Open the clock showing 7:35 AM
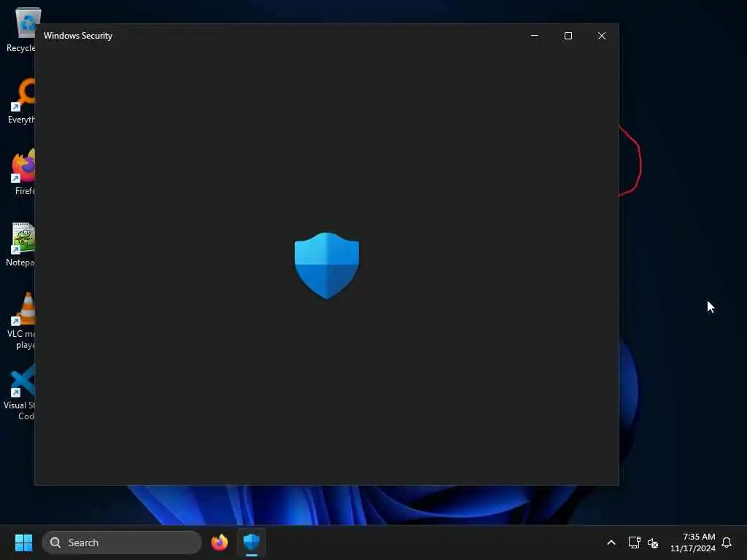Screen dimensions: 747x560 693,542
